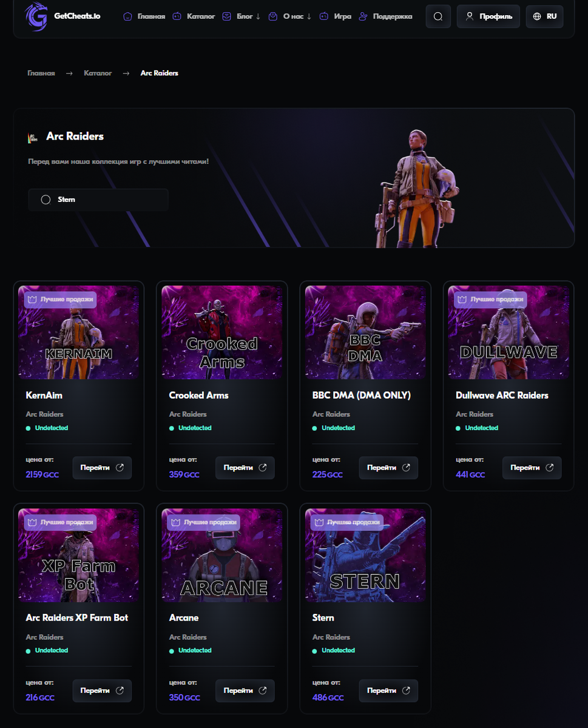Open KernAim product title
This screenshot has width=588, height=728.
tap(44, 396)
